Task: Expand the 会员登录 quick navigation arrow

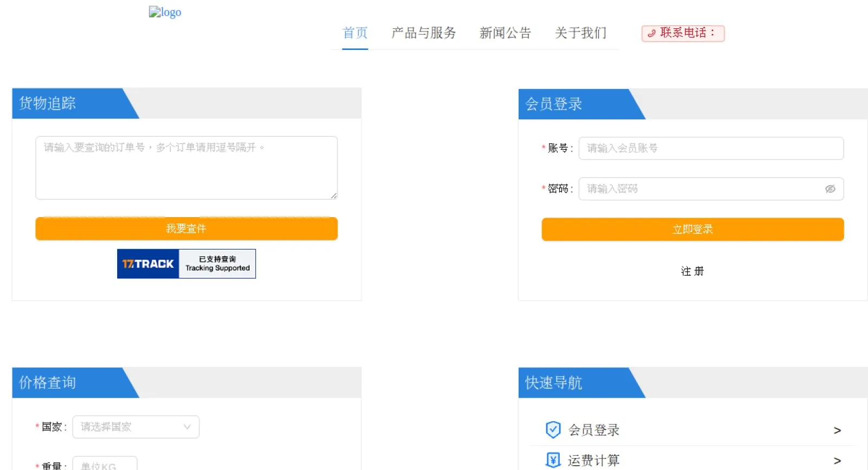Action: (837, 430)
